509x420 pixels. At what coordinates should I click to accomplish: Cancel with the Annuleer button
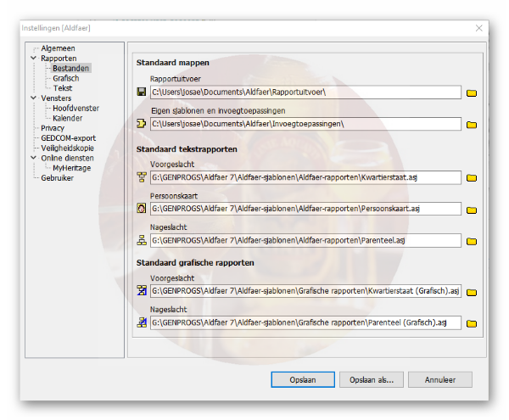click(439, 379)
